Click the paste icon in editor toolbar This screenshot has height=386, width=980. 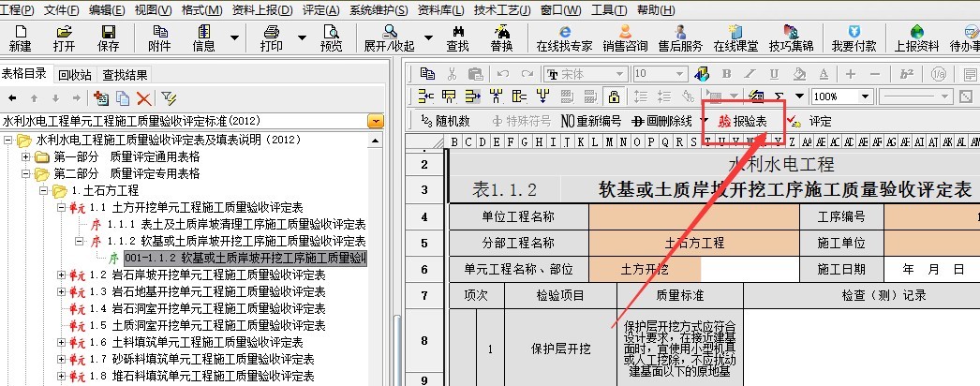(x=476, y=74)
